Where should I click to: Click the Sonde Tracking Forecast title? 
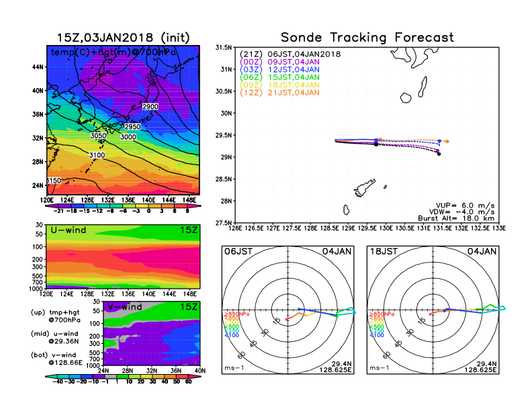[x=367, y=38]
